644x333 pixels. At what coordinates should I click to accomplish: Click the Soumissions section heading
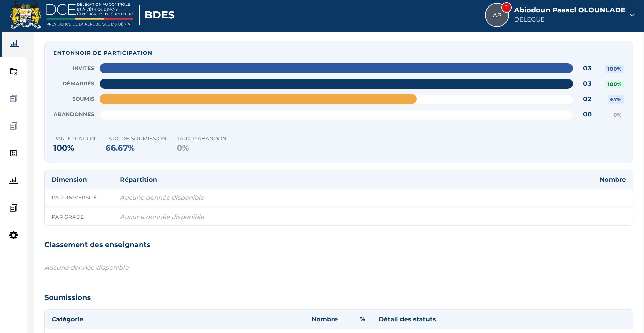67,297
